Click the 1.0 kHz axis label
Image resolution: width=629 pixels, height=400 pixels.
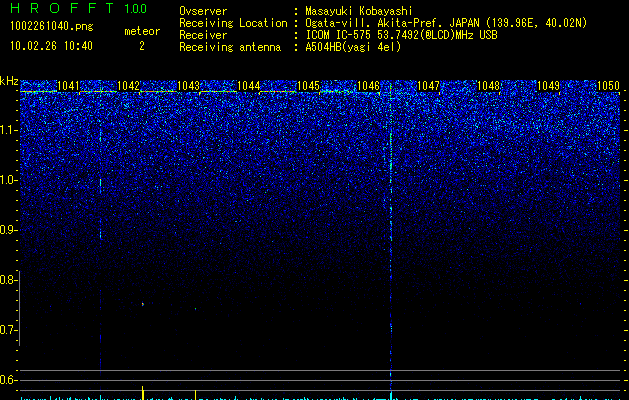pyautogui.click(x=9, y=180)
